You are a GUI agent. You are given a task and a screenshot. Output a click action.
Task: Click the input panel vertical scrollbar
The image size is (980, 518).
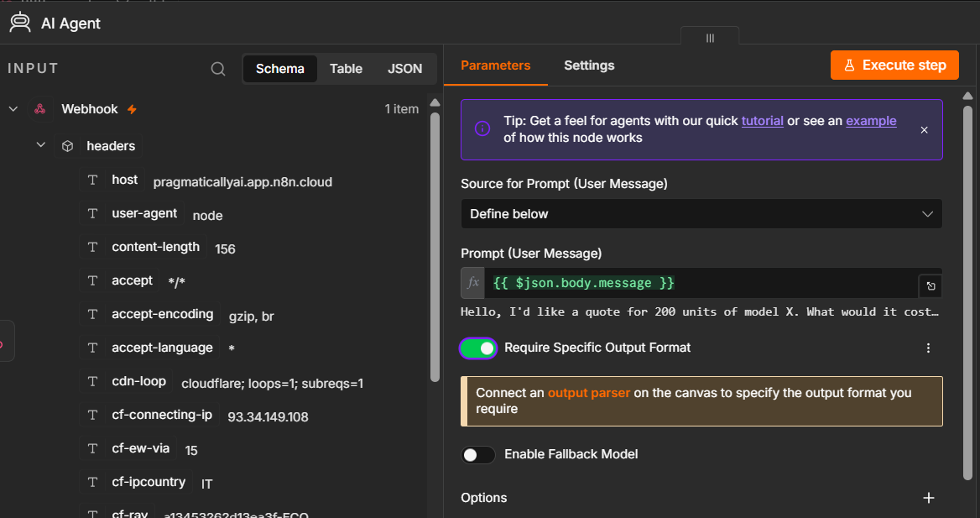pos(435,247)
